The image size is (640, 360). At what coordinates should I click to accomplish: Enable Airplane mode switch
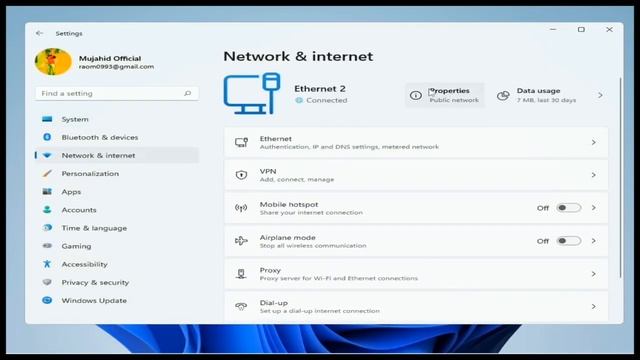pyautogui.click(x=569, y=241)
